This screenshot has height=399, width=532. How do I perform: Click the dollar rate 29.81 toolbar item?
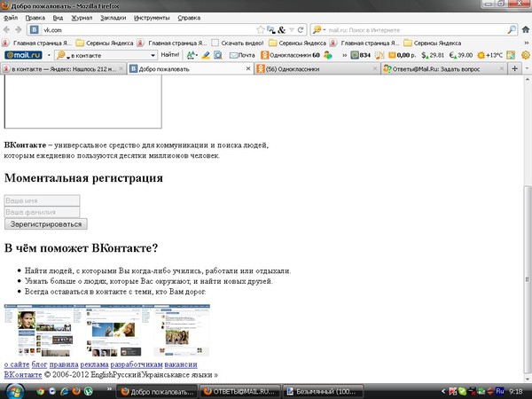click(433, 55)
